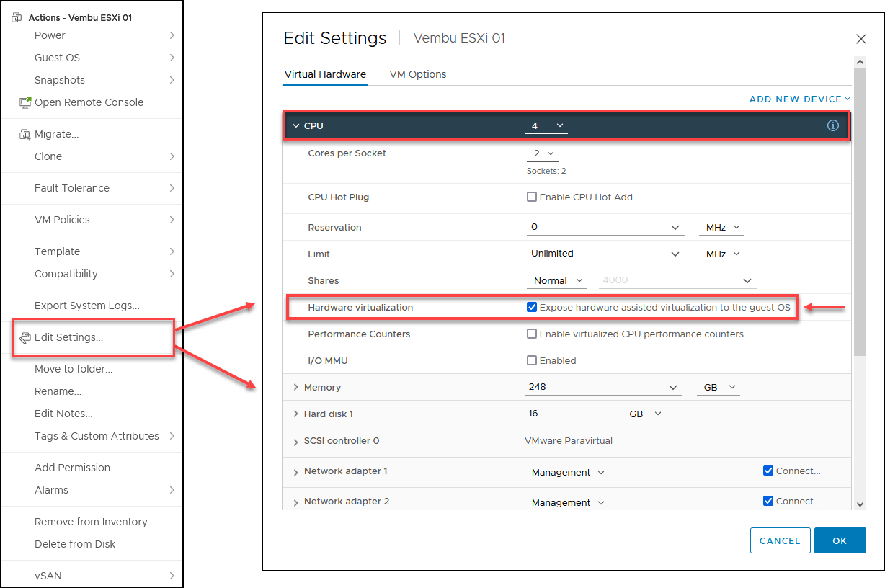Viewport: 885px width, 588px height.
Task: Confirm settings with OK button
Action: coord(840,540)
